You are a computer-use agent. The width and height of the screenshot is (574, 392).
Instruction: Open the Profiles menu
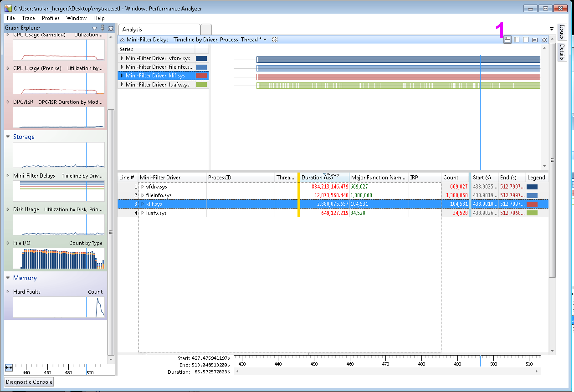coord(51,18)
